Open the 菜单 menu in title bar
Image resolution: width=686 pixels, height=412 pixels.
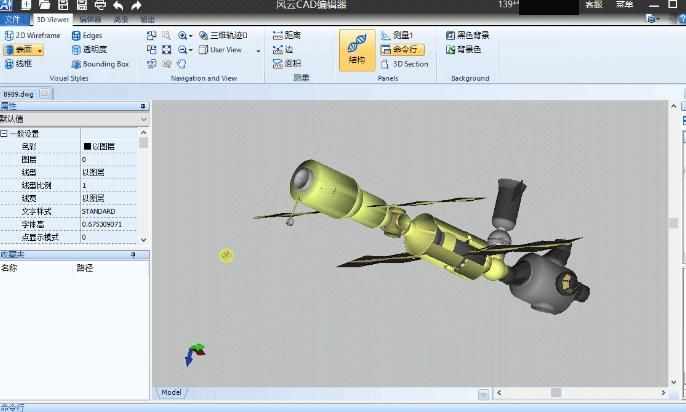tap(624, 5)
